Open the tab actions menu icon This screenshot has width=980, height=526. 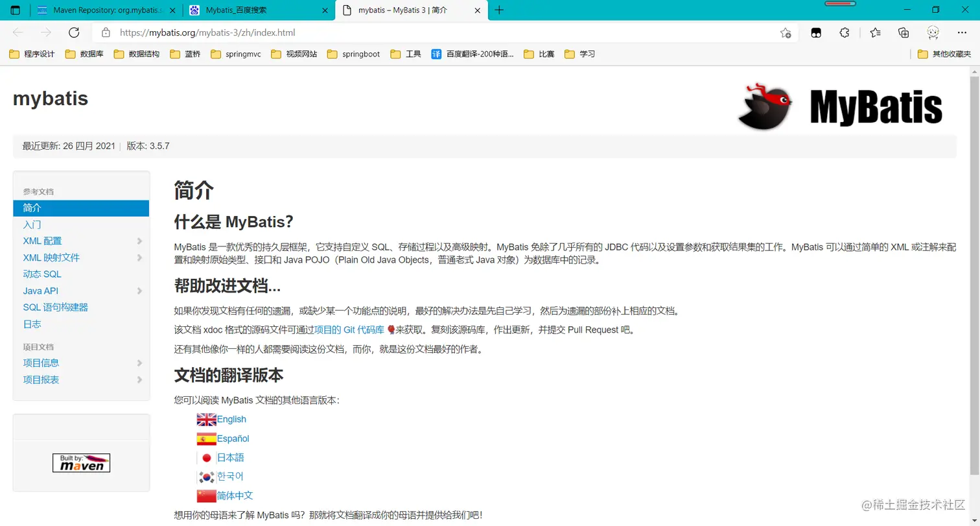[x=16, y=10]
